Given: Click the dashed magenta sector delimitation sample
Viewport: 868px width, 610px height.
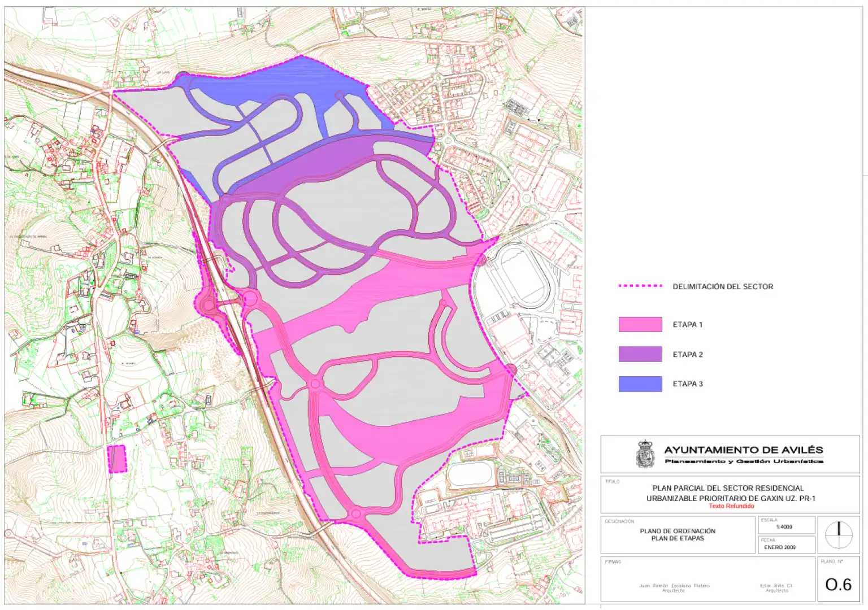Looking at the screenshot, I should pyautogui.click(x=640, y=286).
